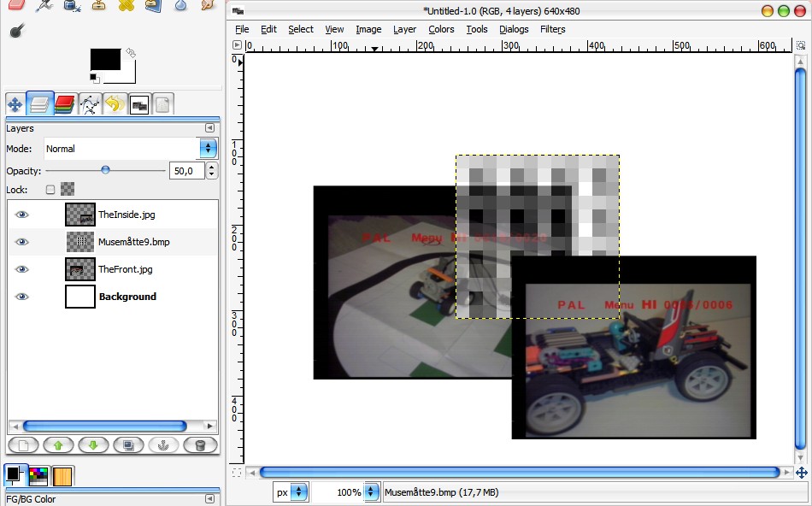812x506 pixels.
Task: Open the Palettes tab with color grid
Action: click(x=38, y=475)
